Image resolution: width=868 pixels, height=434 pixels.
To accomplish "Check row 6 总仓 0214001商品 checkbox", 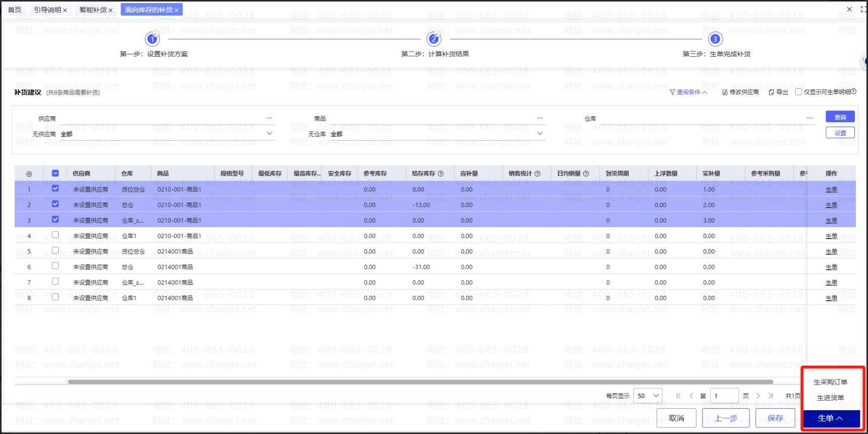I will pyautogui.click(x=55, y=266).
